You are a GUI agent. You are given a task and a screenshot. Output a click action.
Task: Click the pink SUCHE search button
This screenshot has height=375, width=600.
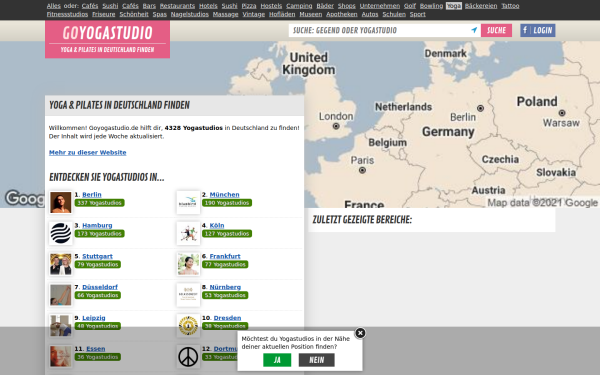click(x=496, y=30)
